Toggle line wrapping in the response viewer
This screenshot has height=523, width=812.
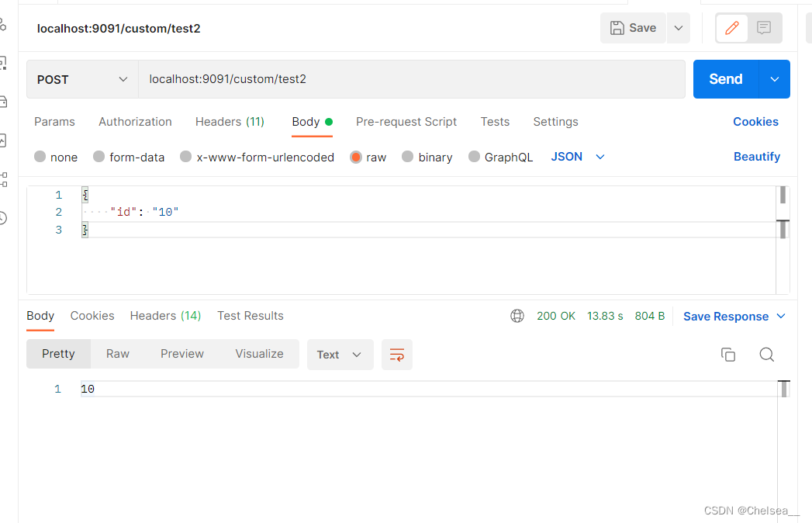[x=396, y=355]
